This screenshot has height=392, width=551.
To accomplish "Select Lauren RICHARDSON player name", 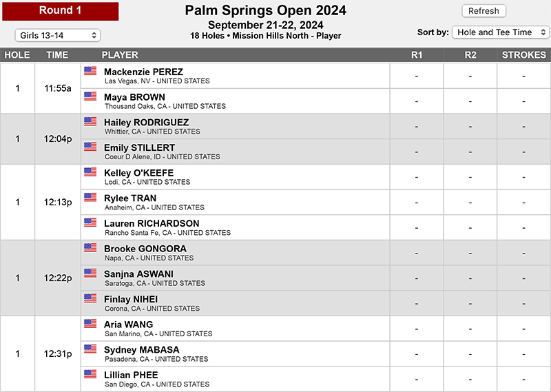I will point(152,224).
